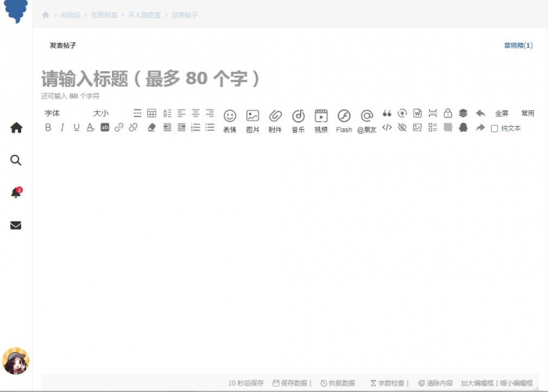Enlarge editor with 加大编辑框
The image size is (548, 392).
[477, 383]
